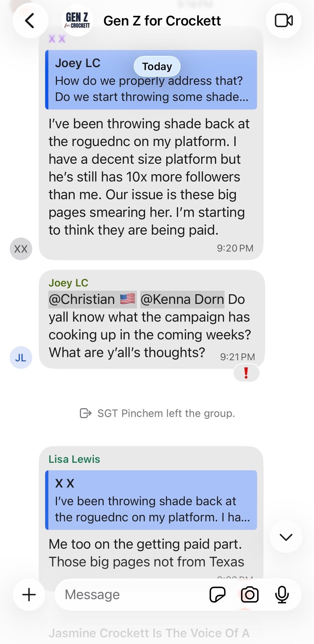
Task: Tap the @Christian mention
Action: [x=92, y=299]
